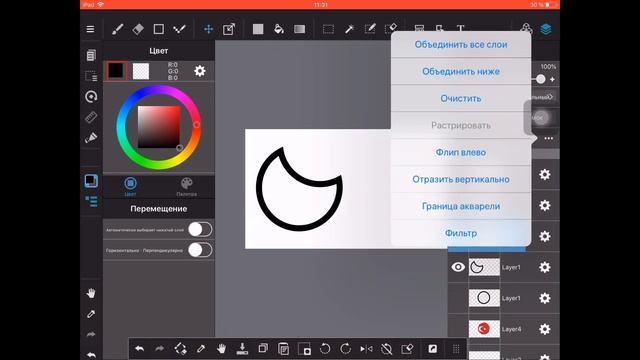Select the Eyedropper in bottom toolbar
This screenshot has height=360, width=640.
point(201,349)
